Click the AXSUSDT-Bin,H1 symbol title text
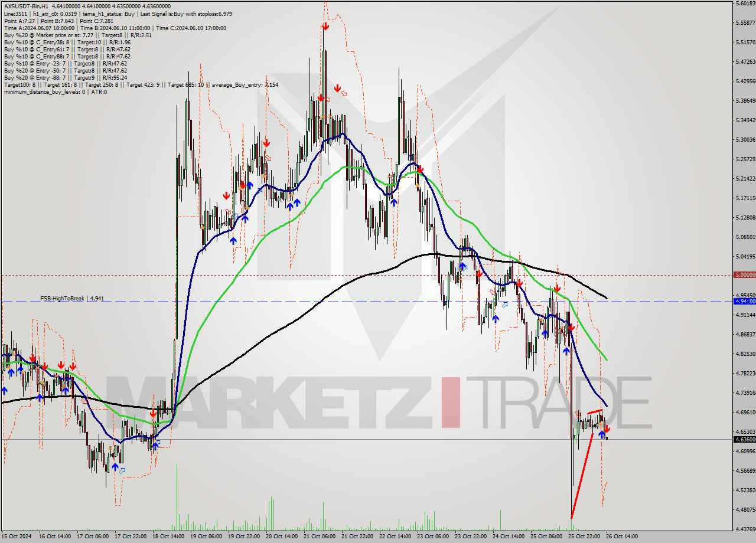The width and height of the screenshot is (756, 543). pos(25,6)
